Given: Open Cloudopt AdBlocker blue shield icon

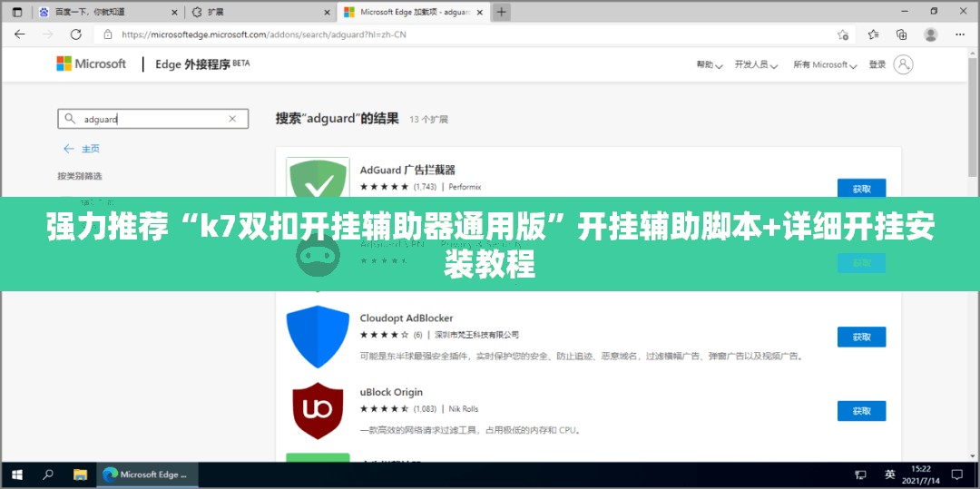Looking at the screenshot, I should point(318,337).
